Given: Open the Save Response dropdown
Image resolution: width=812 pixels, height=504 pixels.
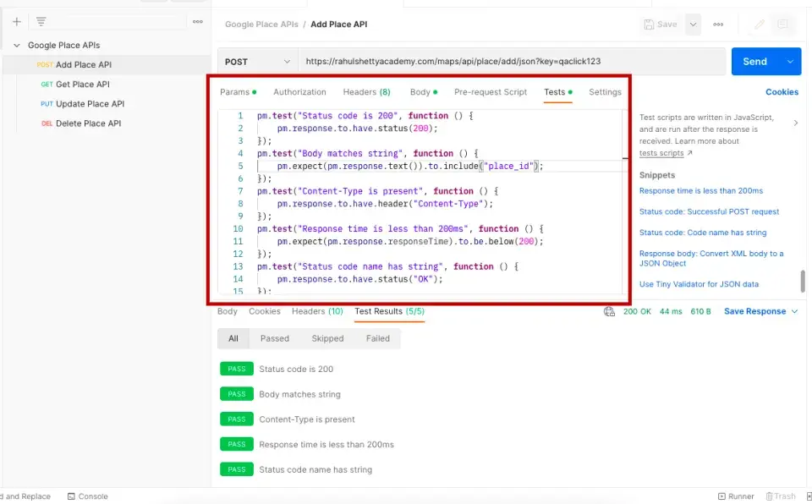Looking at the screenshot, I should click(x=760, y=311).
